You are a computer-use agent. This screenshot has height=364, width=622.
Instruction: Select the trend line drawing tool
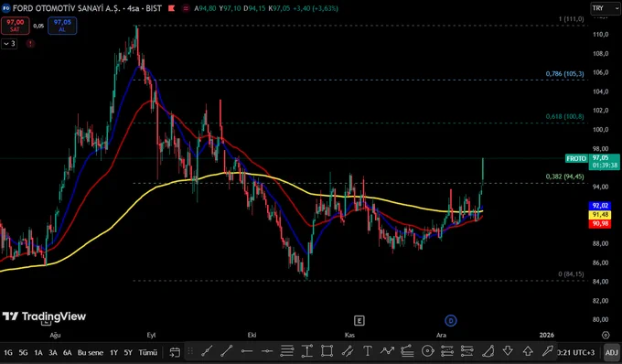207,351
